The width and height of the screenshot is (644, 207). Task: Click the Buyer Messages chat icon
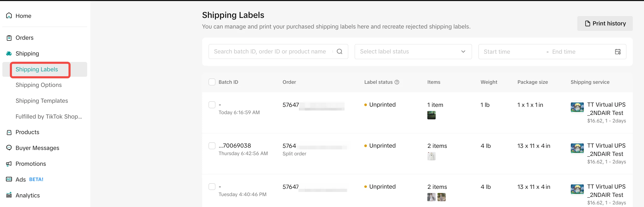[x=9, y=148]
